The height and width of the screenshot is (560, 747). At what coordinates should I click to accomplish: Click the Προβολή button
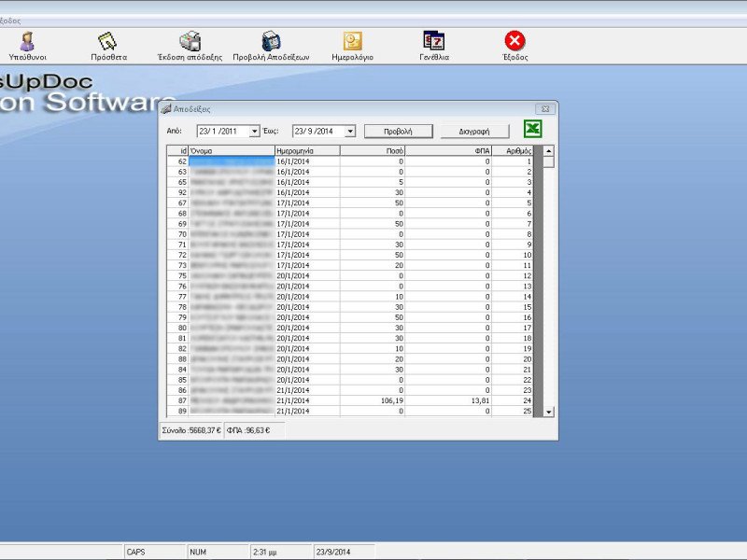pos(399,131)
